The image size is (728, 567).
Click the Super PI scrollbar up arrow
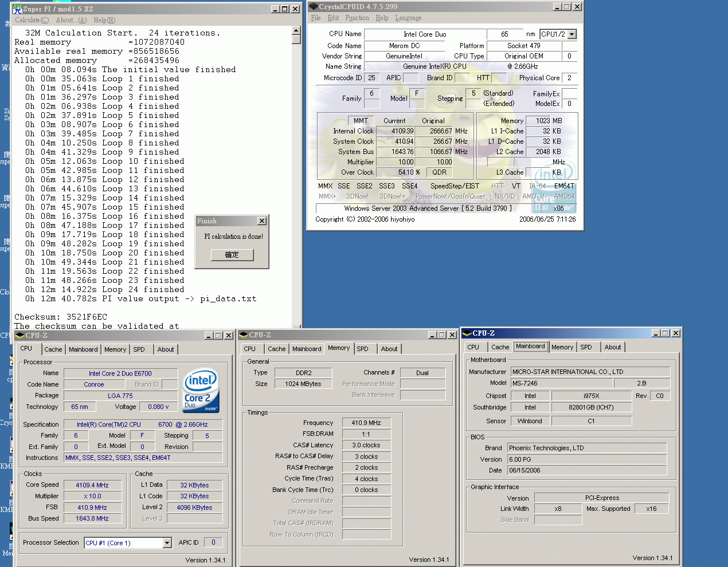pos(296,30)
